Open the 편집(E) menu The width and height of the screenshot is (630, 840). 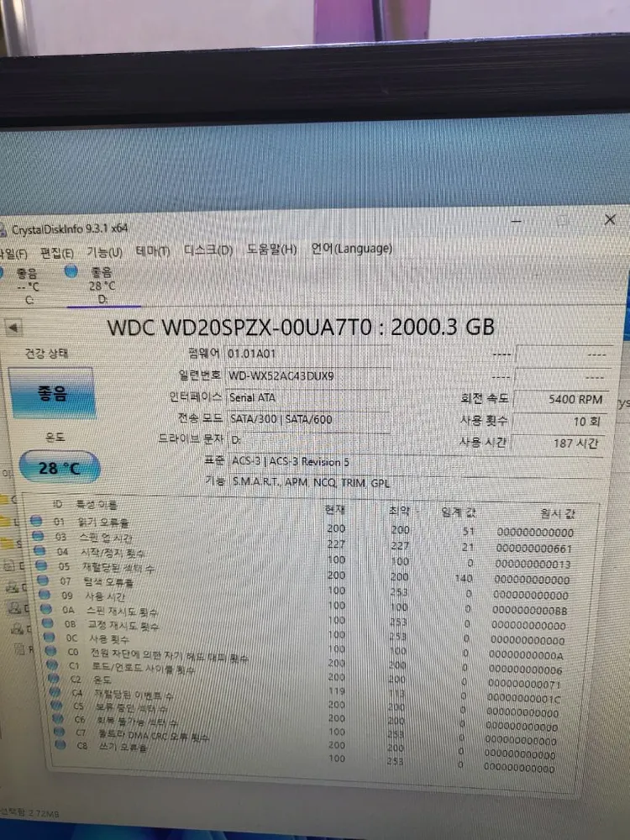(x=57, y=253)
